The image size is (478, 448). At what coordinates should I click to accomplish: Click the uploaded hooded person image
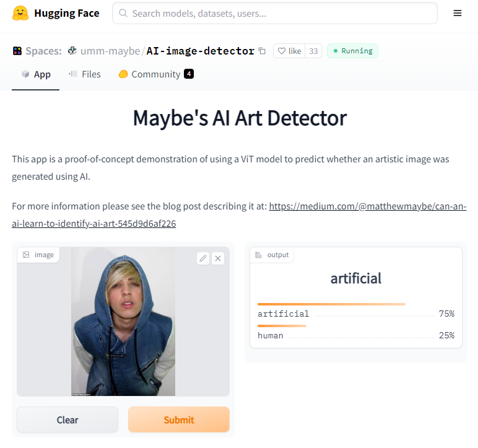[123, 321]
